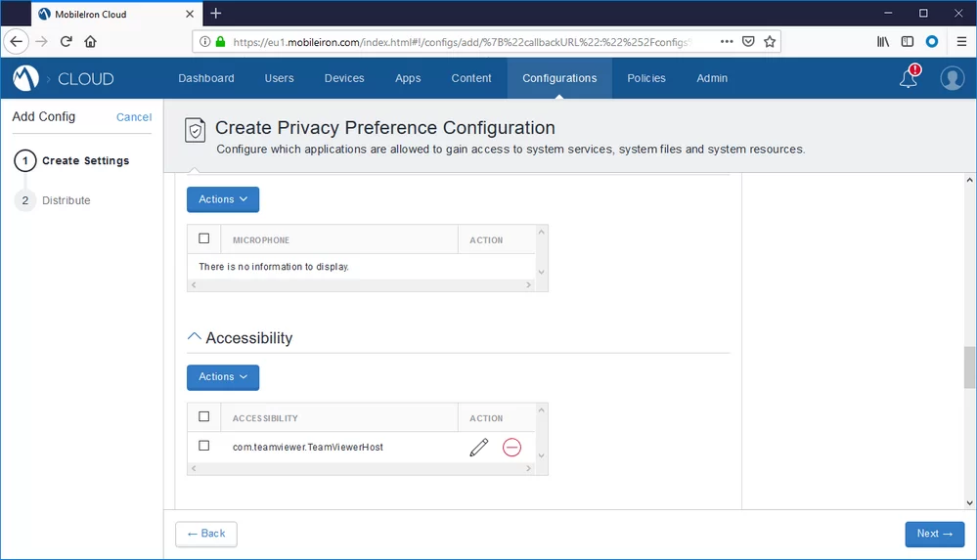
Task: Go to browser home icon
Action: coord(90,42)
